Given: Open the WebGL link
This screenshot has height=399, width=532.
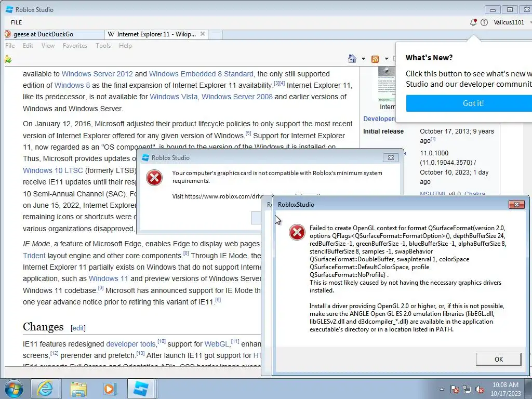Looking at the screenshot, I should [217, 344].
